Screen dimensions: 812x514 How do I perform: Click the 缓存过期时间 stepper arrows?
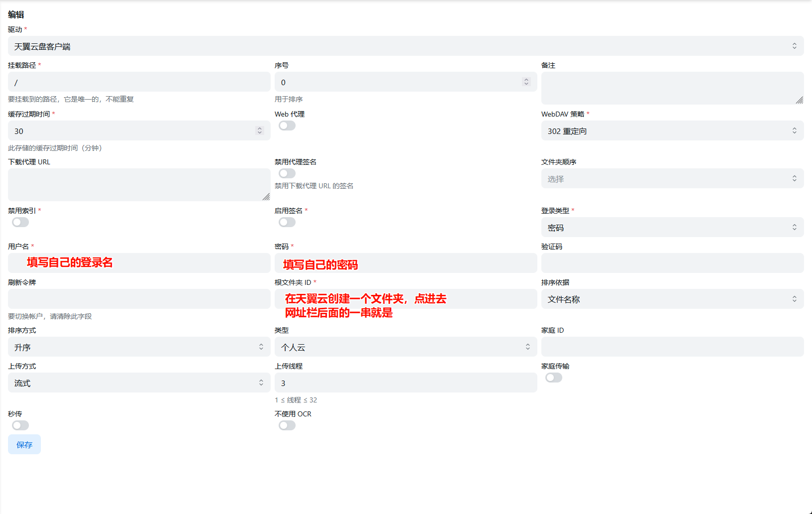[x=259, y=131]
